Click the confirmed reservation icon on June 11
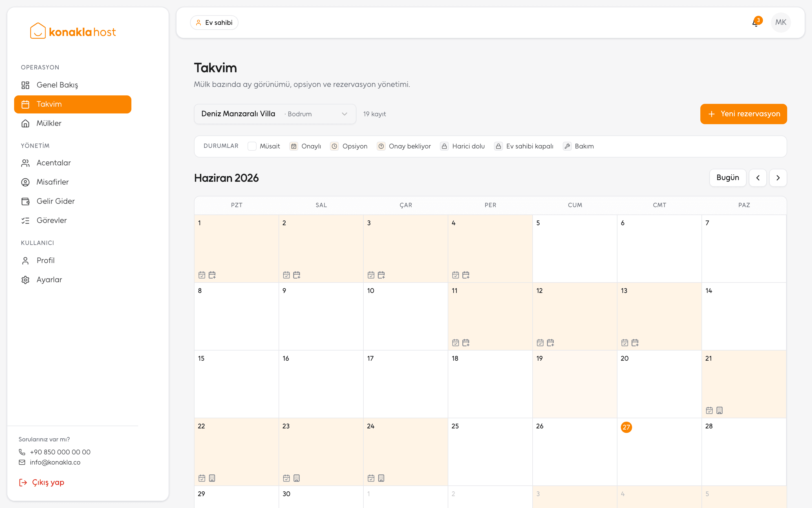This screenshot has height=508, width=812. (x=455, y=343)
